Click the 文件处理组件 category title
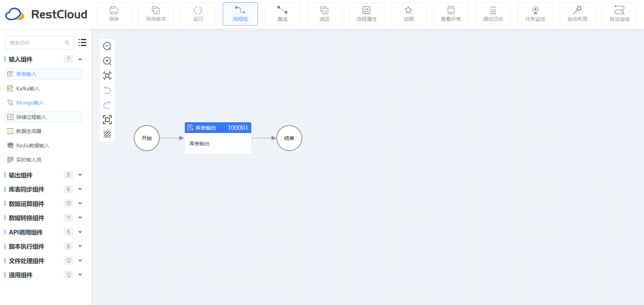 pyautogui.click(x=26, y=261)
